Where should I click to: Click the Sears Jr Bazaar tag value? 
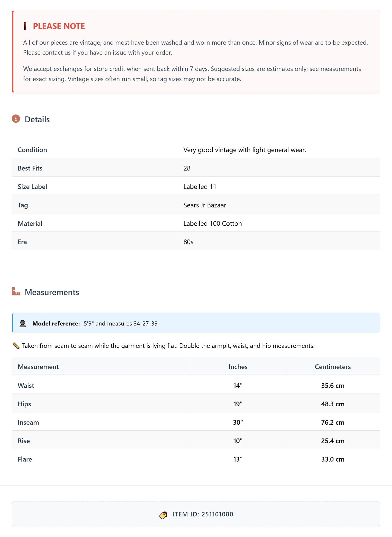(205, 205)
